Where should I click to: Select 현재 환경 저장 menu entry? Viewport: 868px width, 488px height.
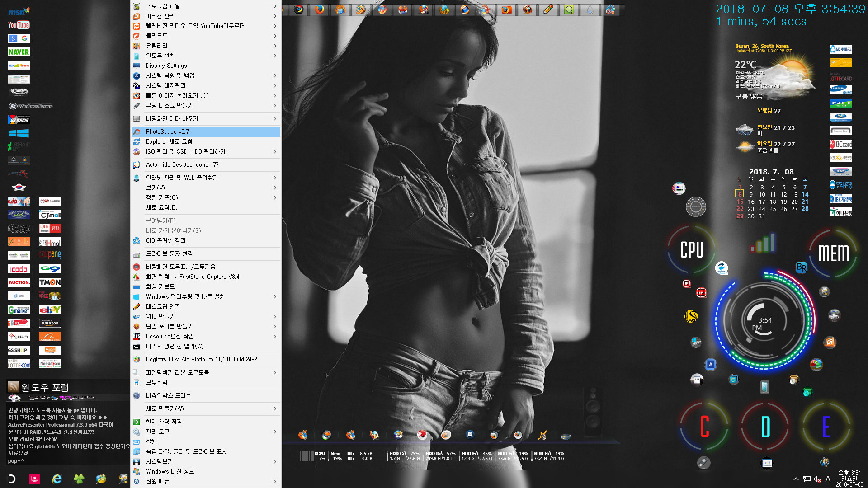tap(206, 422)
